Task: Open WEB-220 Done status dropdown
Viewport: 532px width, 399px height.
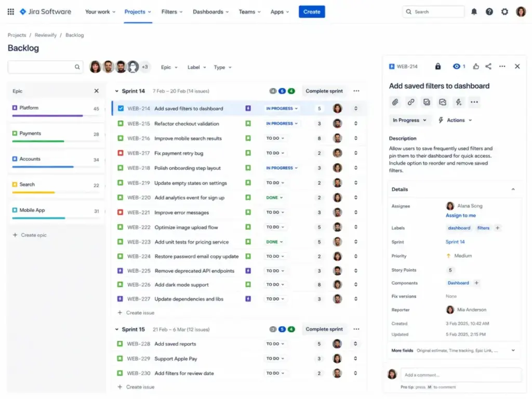Action: coord(274,197)
